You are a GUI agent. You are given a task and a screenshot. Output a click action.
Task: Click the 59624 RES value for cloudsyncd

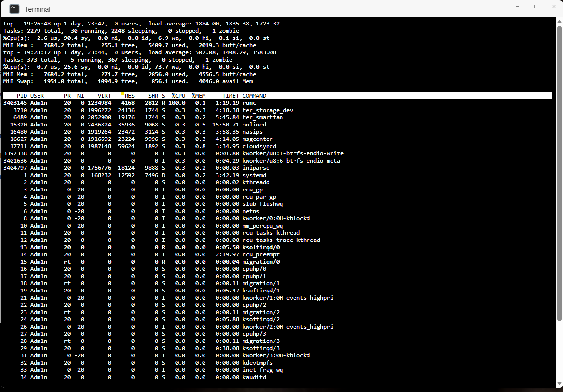(x=127, y=146)
